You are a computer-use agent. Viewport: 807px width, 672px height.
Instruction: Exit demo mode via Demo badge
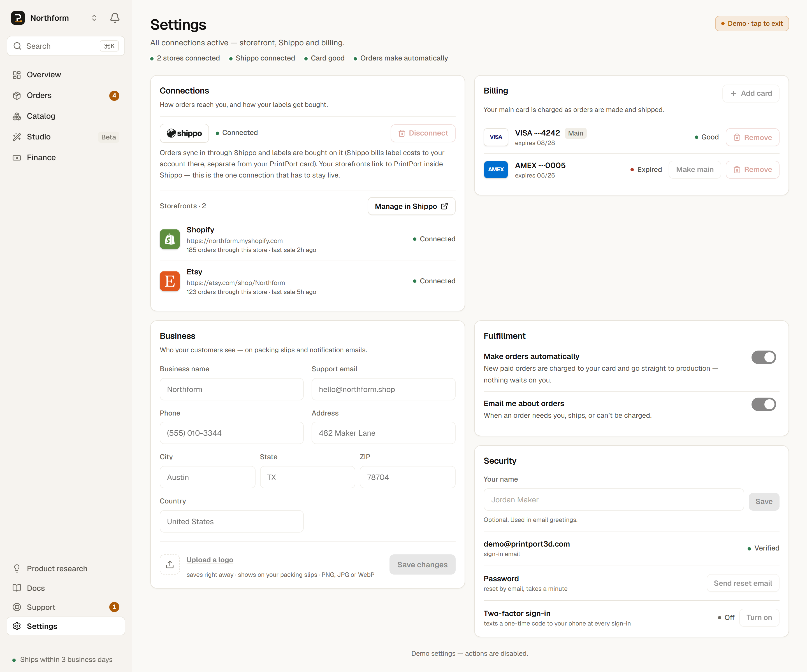(x=752, y=24)
